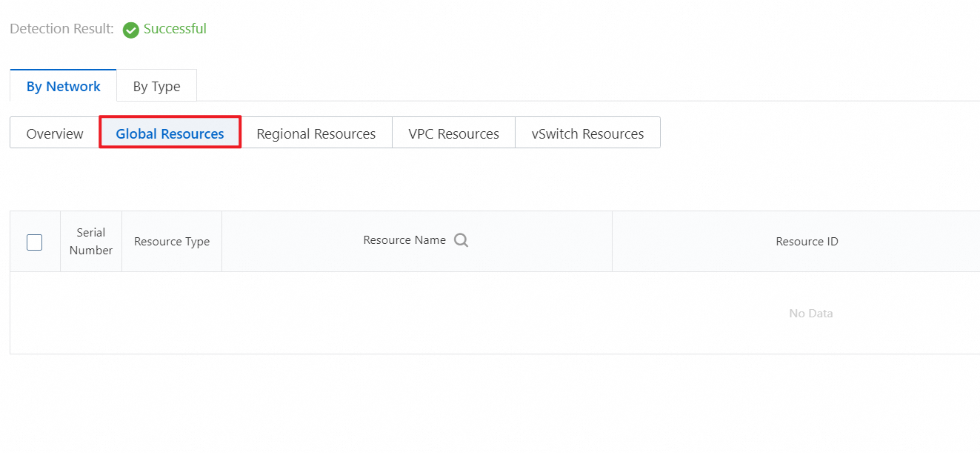Tick the select-all checkbox in table header

(34, 242)
